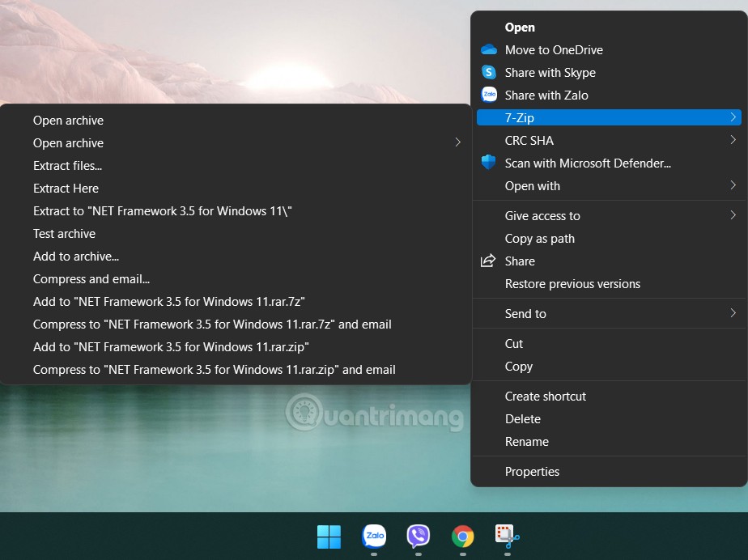Choose Compress to rar.zip and email
The height and width of the screenshot is (560, 748).
click(236, 369)
